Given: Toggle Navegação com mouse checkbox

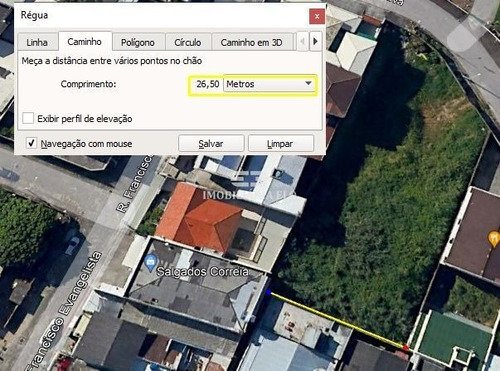Looking at the screenshot, I should [x=31, y=143].
